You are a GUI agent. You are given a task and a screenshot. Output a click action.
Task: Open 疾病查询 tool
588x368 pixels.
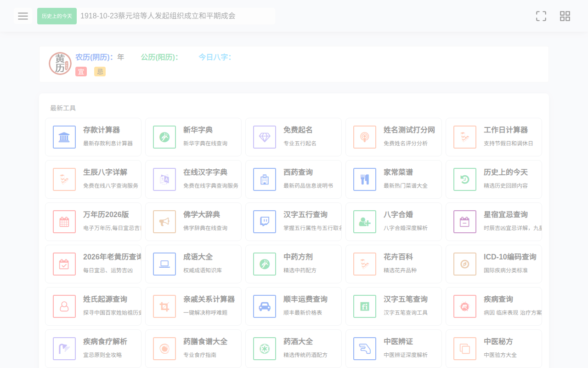point(494,306)
